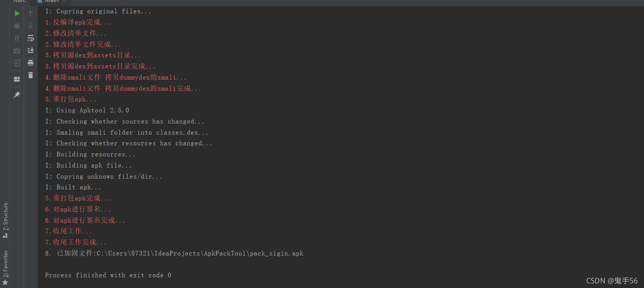Click the Print console output icon
644x288 pixels.
(x=31, y=63)
